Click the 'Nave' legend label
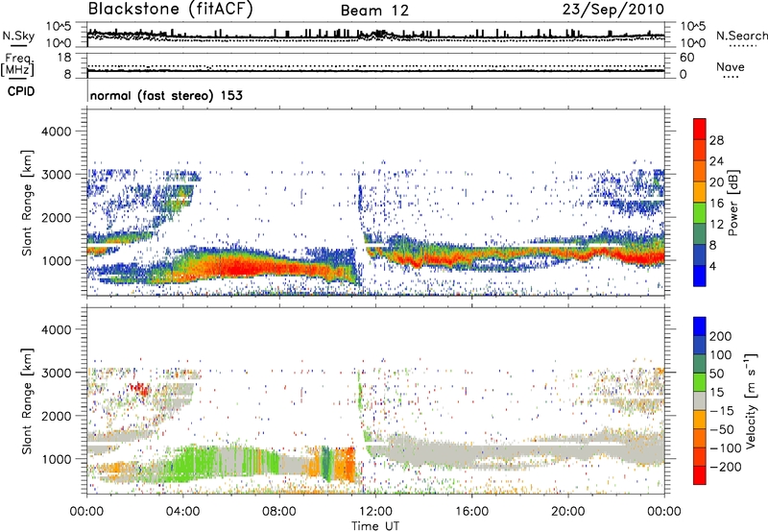This screenshot has height=532, width=768. click(x=731, y=66)
